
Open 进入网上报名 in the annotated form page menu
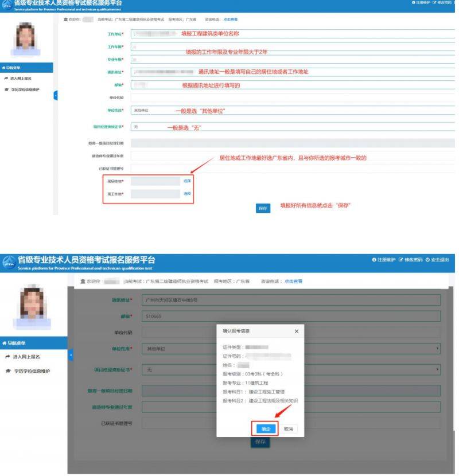pyautogui.click(x=21, y=79)
